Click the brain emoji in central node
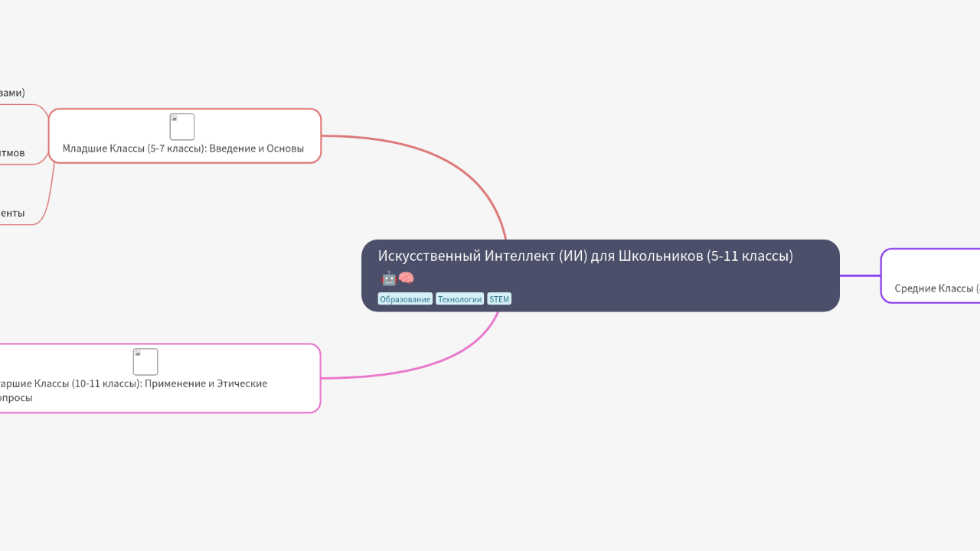The width and height of the screenshot is (980, 551). (406, 278)
